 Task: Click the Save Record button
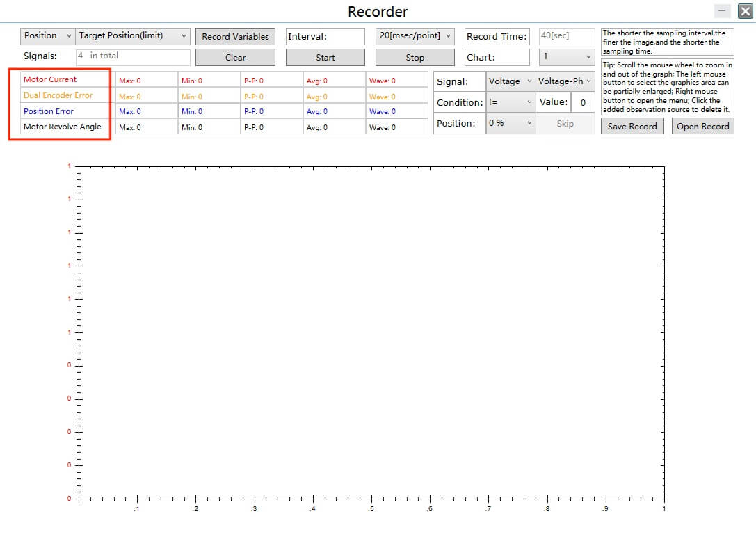pyautogui.click(x=632, y=127)
